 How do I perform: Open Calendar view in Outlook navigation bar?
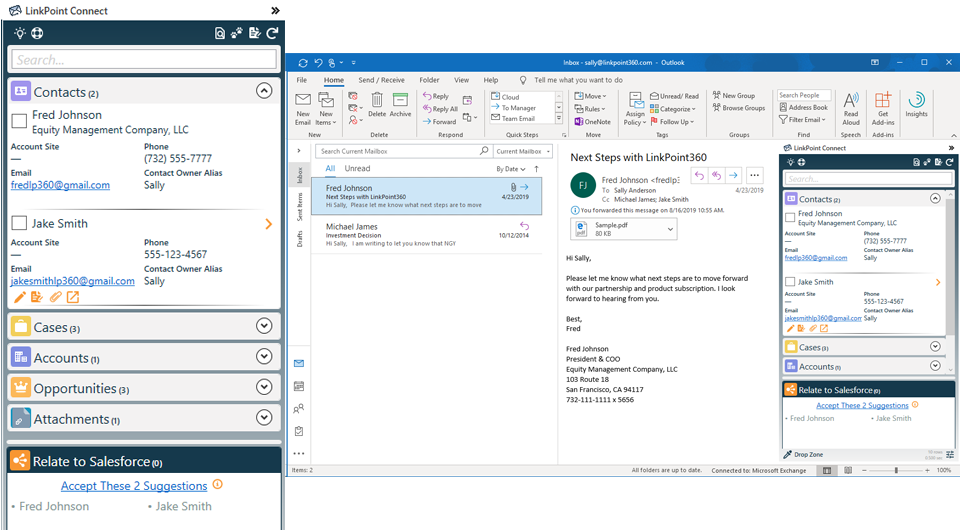click(x=299, y=386)
